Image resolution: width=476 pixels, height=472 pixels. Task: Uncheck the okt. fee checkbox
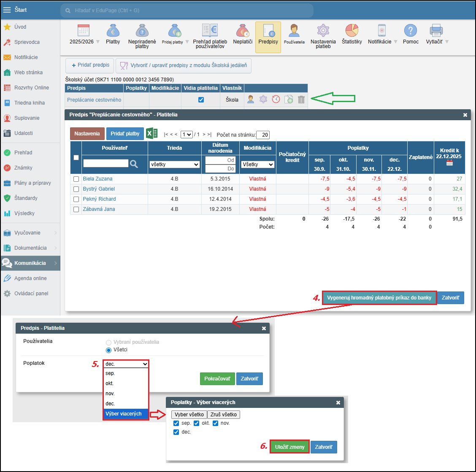pos(196,423)
